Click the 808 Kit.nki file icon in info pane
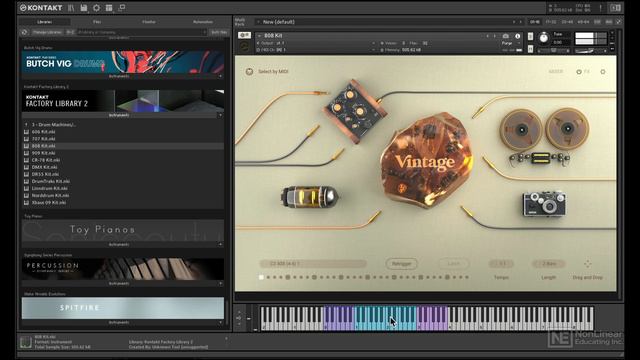Image resolution: width=640 pixels, height=360 pixels. pos(26,342)
